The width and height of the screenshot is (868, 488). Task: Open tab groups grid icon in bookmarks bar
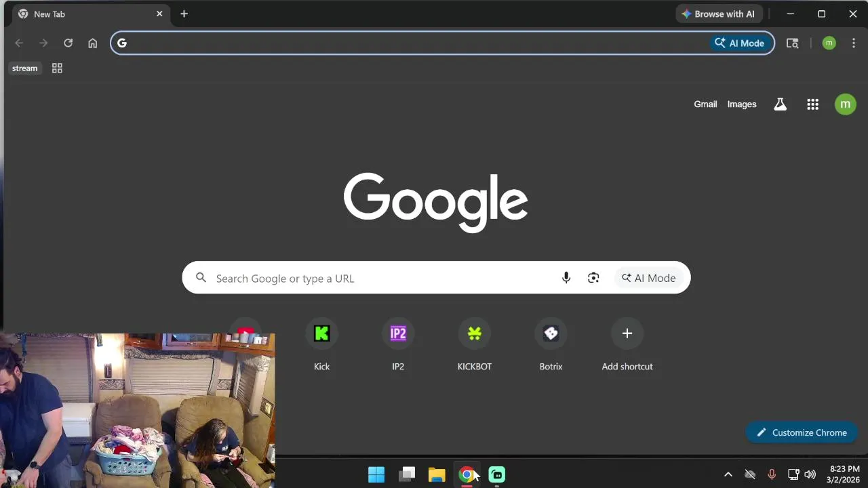pyautogui.click(x=57, y=68)
